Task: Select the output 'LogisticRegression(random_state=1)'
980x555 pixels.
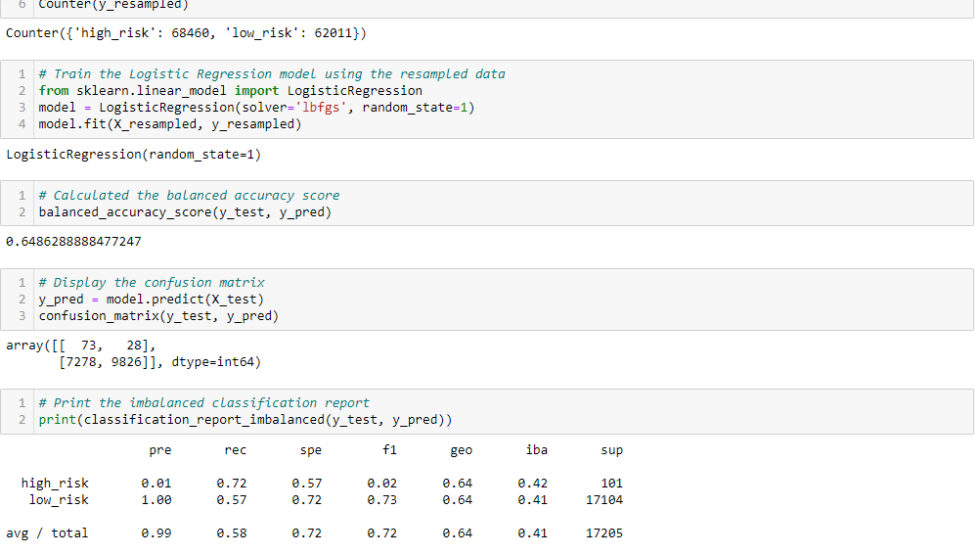Action: 134,155
